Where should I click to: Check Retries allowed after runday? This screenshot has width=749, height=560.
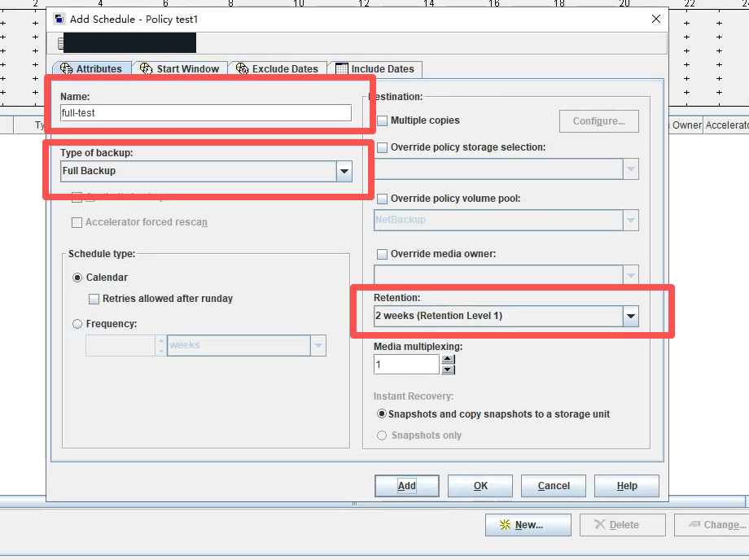(x=94, y=299)
